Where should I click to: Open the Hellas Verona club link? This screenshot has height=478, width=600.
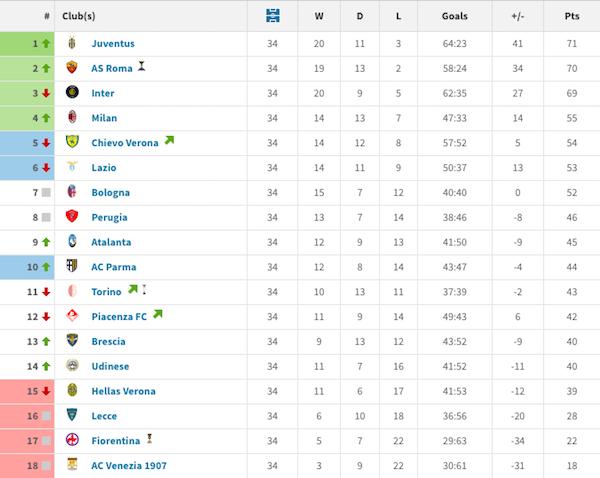(x=123, y=391)
